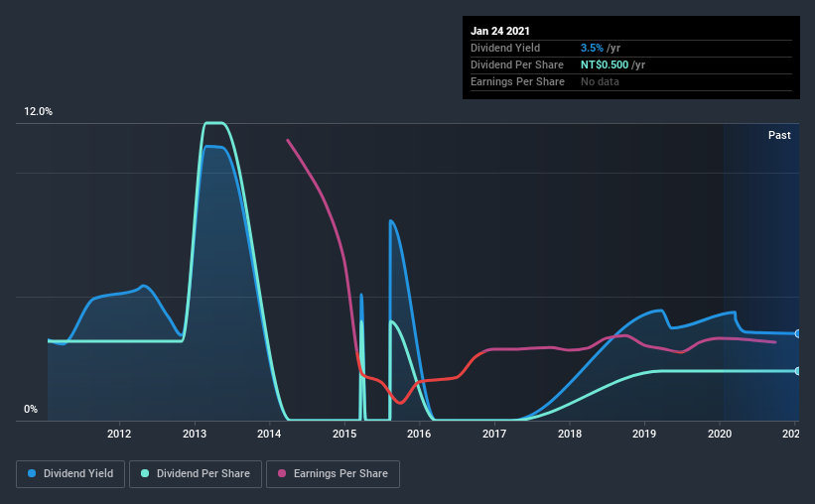Image resolution: width=815 pixels, height=504 pixels.
Task: Click the Dividend Per Share row label in tooltip
Action: pyautogui.click(x=516, y=64)
